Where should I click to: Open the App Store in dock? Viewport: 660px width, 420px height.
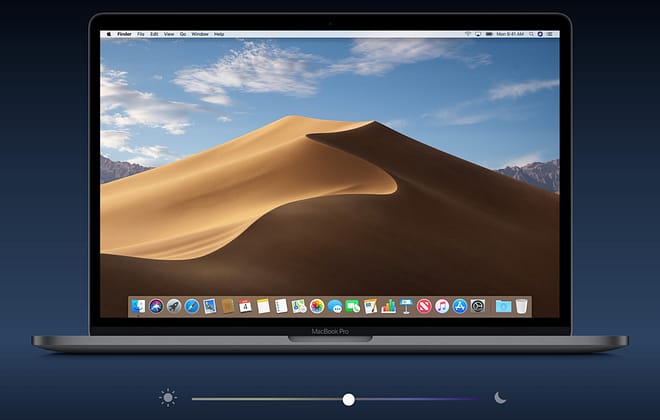459,306
